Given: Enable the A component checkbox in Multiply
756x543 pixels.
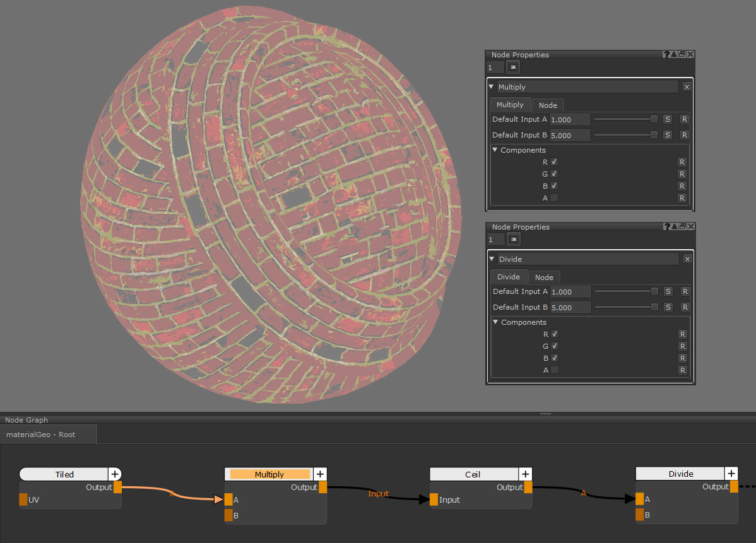Looking at the screenshot, I should 554,198.
